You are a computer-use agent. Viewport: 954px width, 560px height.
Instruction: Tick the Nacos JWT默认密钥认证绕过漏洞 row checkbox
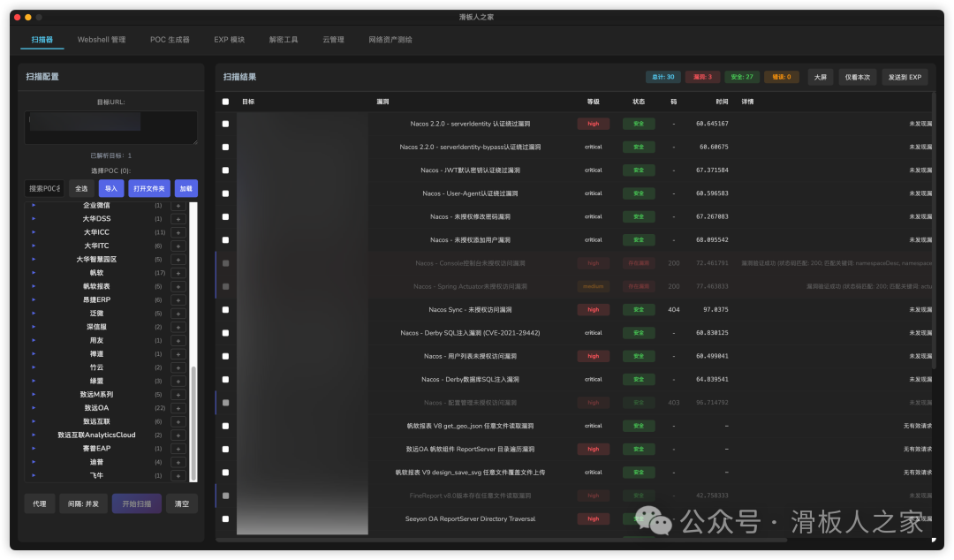(226, 170)
